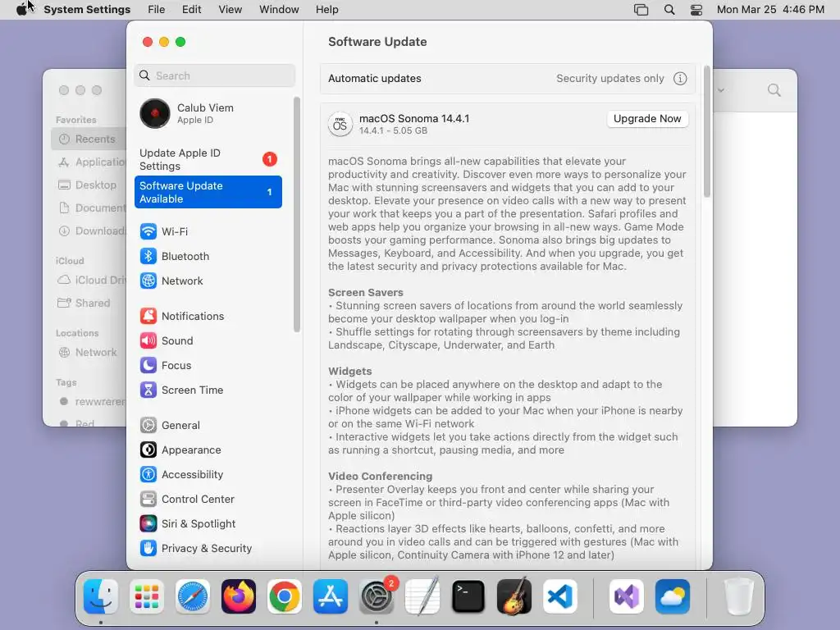840x630 pixels.
Task: Click the System Settings search field
Action: coord(214,75)
